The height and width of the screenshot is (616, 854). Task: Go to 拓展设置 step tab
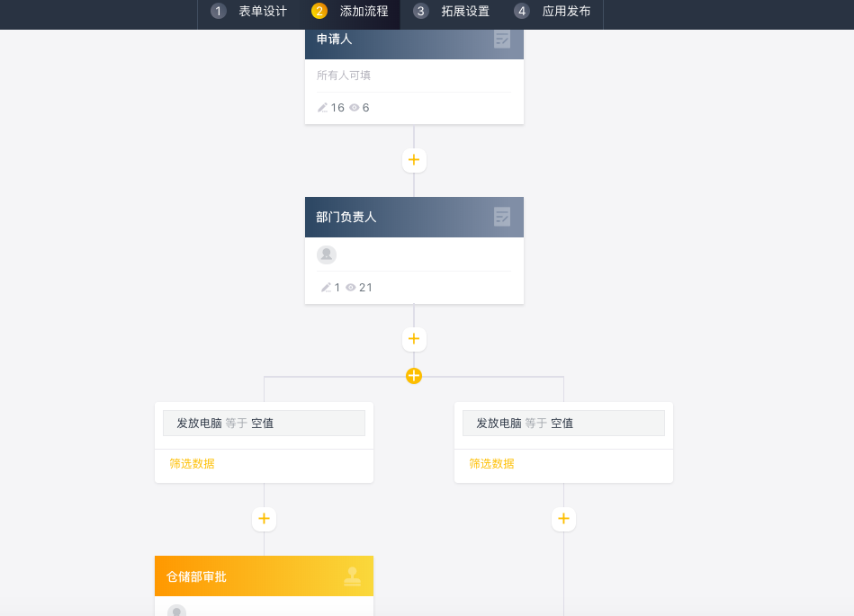452,12
